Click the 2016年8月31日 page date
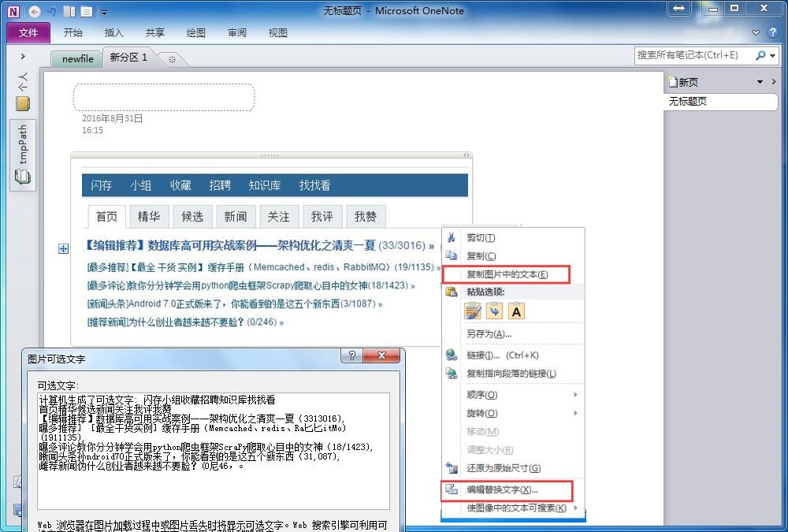This screenshot has height=532, width=788. pyautogui.click(x=112, y=119)
